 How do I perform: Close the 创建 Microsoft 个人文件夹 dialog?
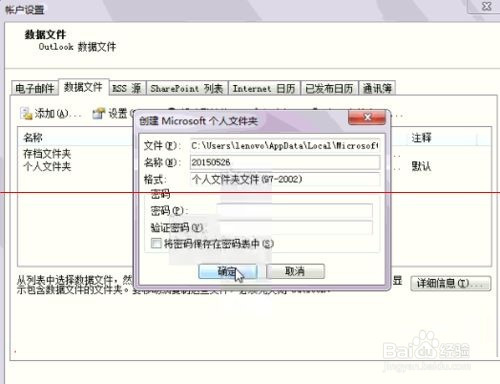tap(367, 117)
